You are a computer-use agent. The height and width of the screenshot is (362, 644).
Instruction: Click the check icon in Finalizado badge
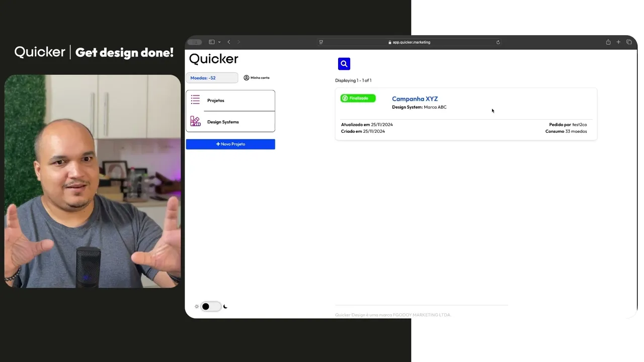(x=345, y=98)
